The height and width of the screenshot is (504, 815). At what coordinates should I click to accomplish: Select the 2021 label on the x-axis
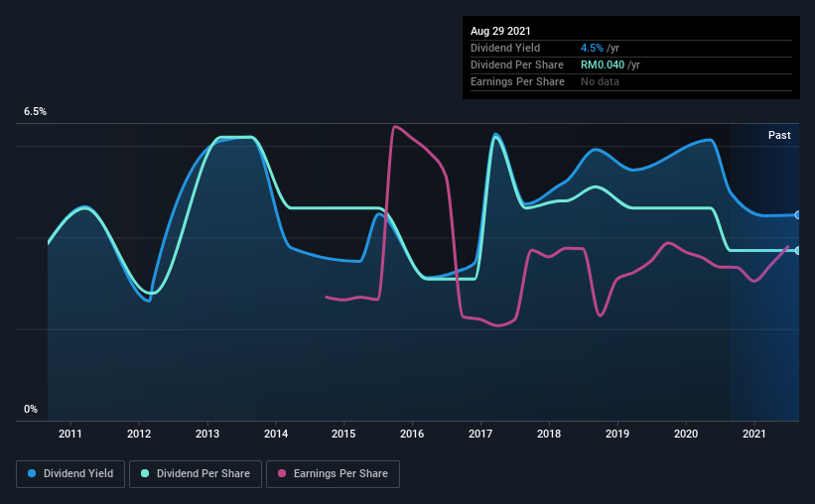[754, 434]
